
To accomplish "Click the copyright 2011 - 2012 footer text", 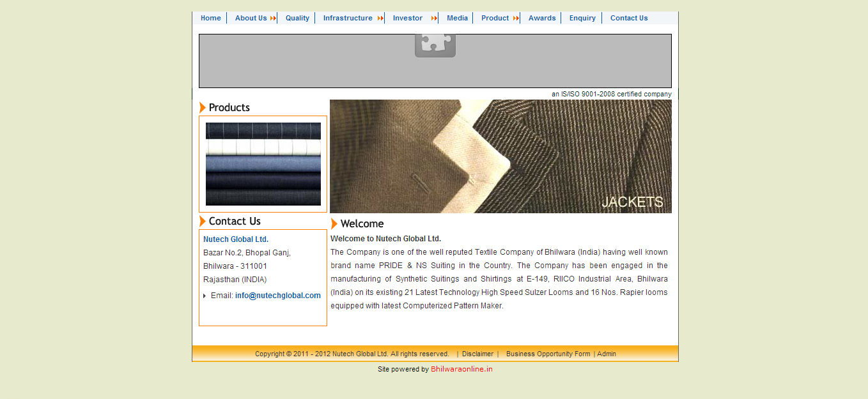I will (x=352, y=354).
